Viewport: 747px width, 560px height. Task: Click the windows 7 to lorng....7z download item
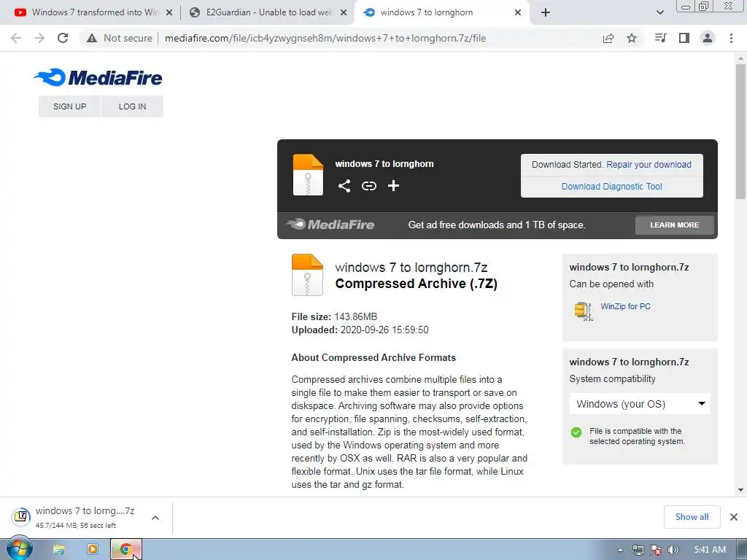pos(85,517)
